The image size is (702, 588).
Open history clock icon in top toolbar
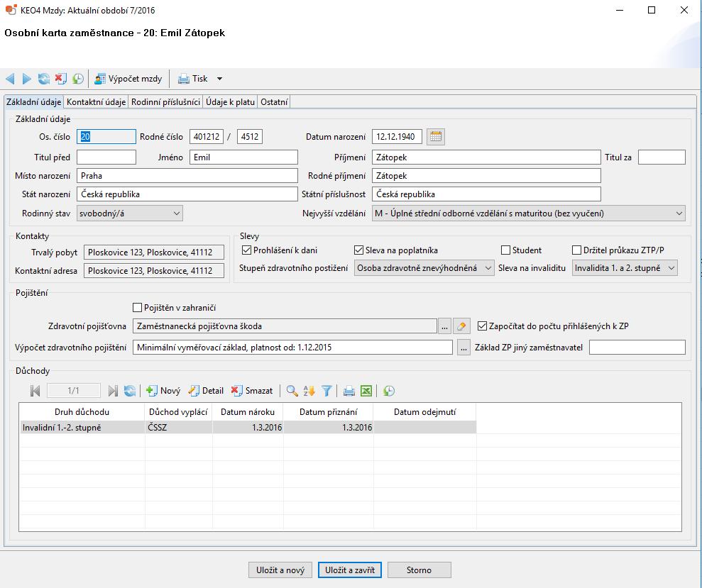click(x=78, y=79)
